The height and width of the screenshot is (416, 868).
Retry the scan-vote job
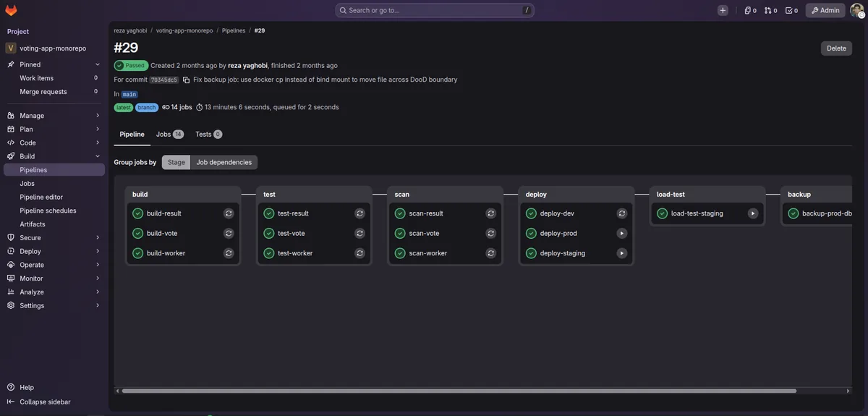point(490,233)
